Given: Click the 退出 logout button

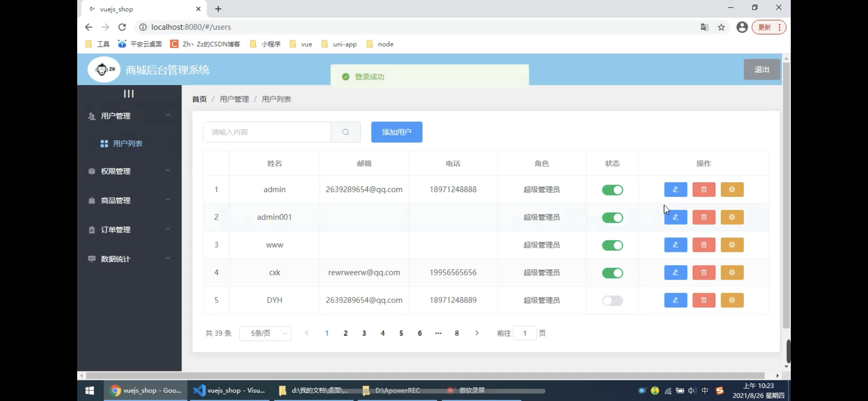Looking at the screenshot, I should click(x=761, y=69).
